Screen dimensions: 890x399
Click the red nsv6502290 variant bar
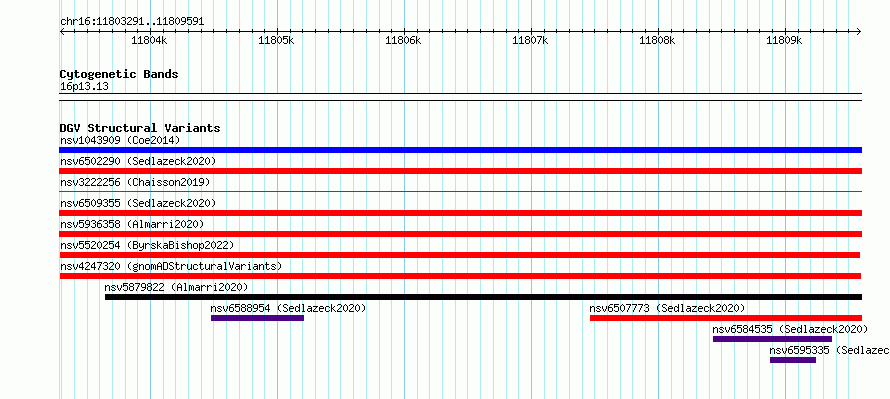coord(460,171)
